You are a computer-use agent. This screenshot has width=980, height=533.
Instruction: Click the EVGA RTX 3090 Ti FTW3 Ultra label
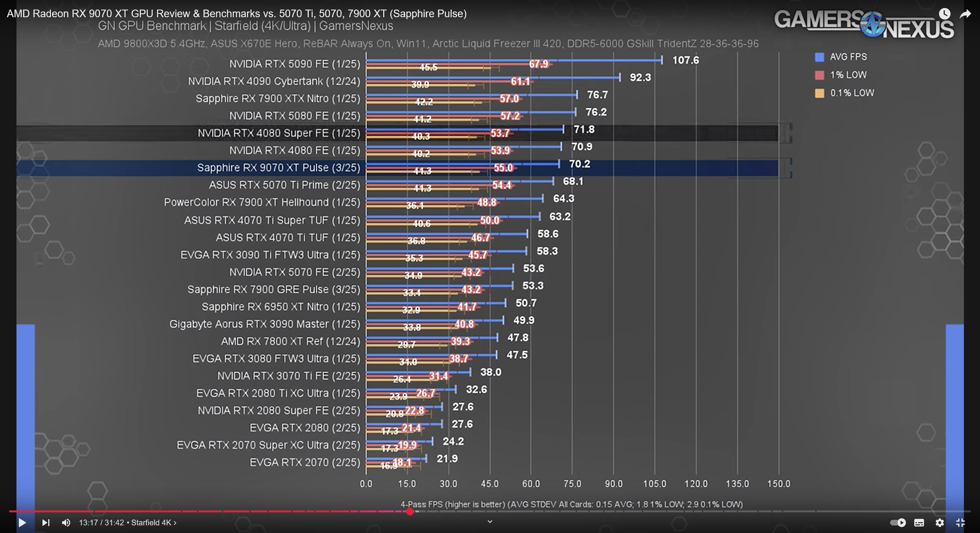coord(270,255)
